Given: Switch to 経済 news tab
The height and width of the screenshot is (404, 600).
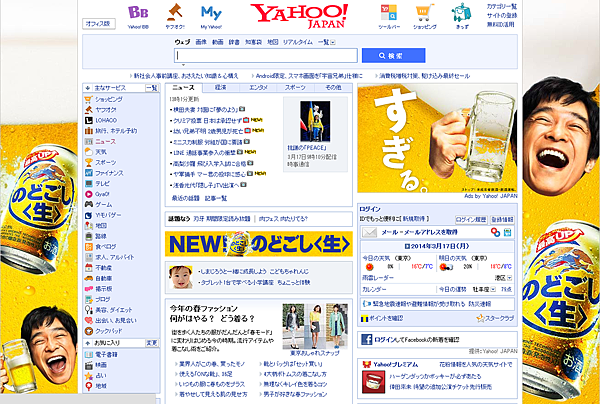Looking at the screenshot, I should 221,88.
